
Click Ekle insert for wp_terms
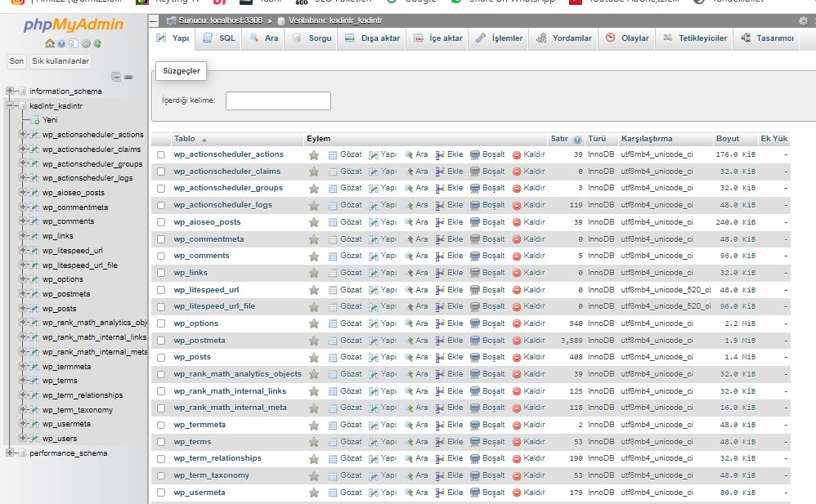[x=449, y=442]
